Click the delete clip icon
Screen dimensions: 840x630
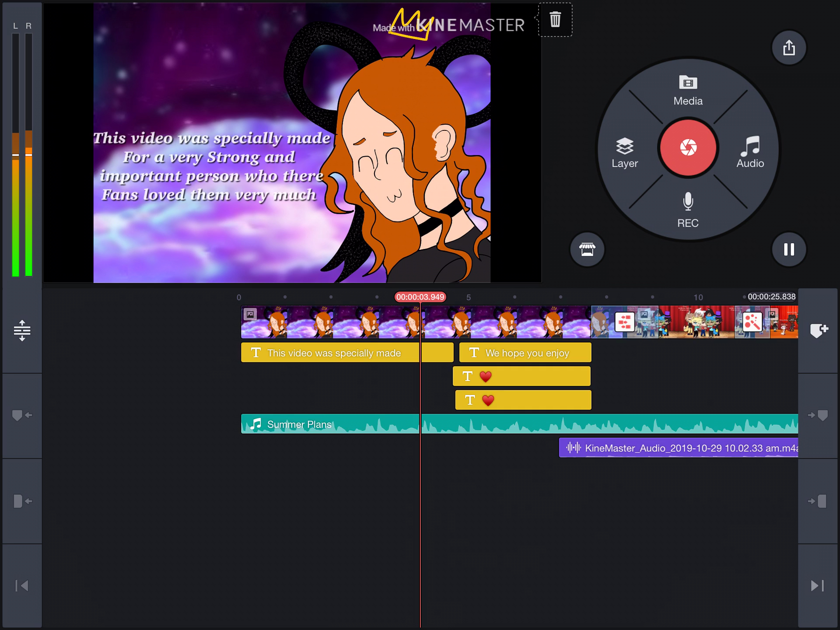[556, 20]
